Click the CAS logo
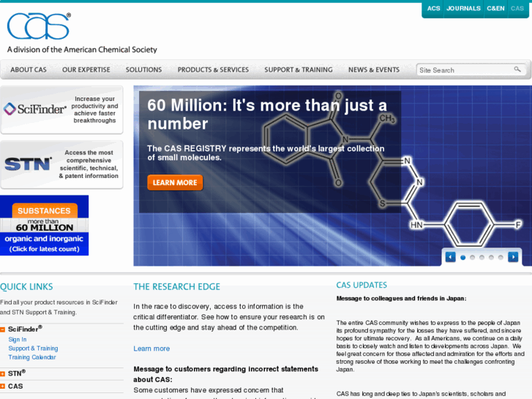The width and height of the screenshot is (532, 399). [39, 26]
